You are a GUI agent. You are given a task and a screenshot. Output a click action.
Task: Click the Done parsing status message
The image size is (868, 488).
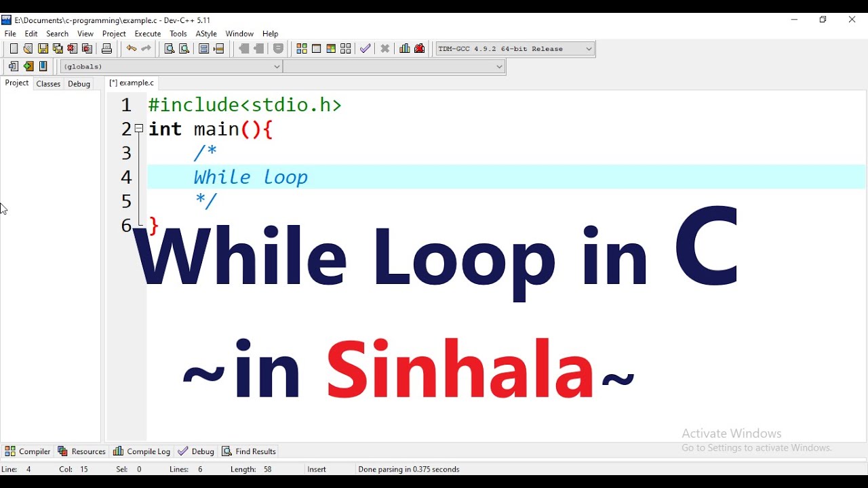click(x=409, y=469)
